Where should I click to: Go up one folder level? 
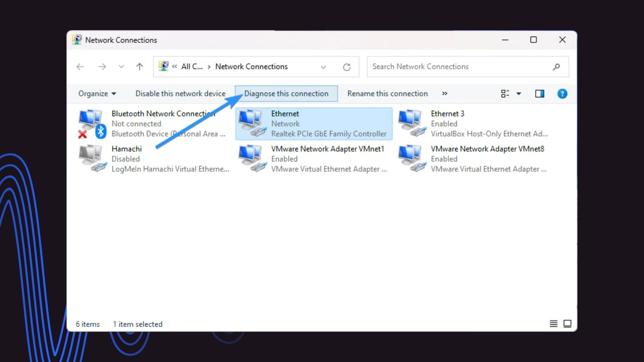coord(140,67)
